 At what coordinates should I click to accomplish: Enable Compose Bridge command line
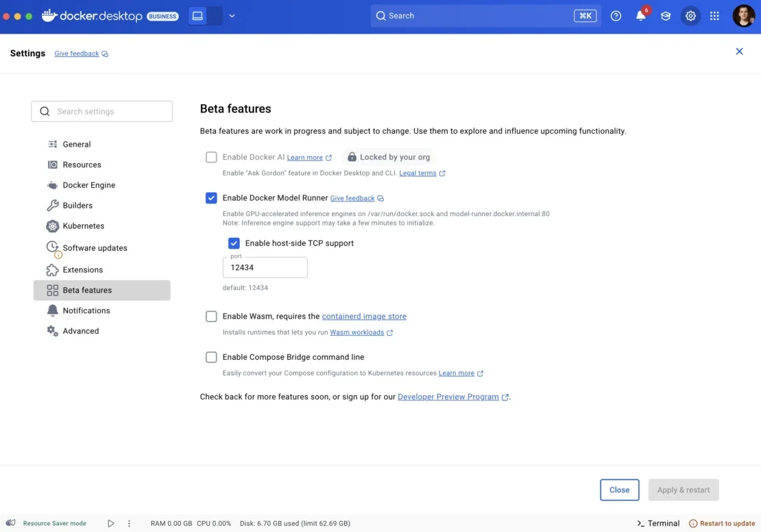(211, 356)
